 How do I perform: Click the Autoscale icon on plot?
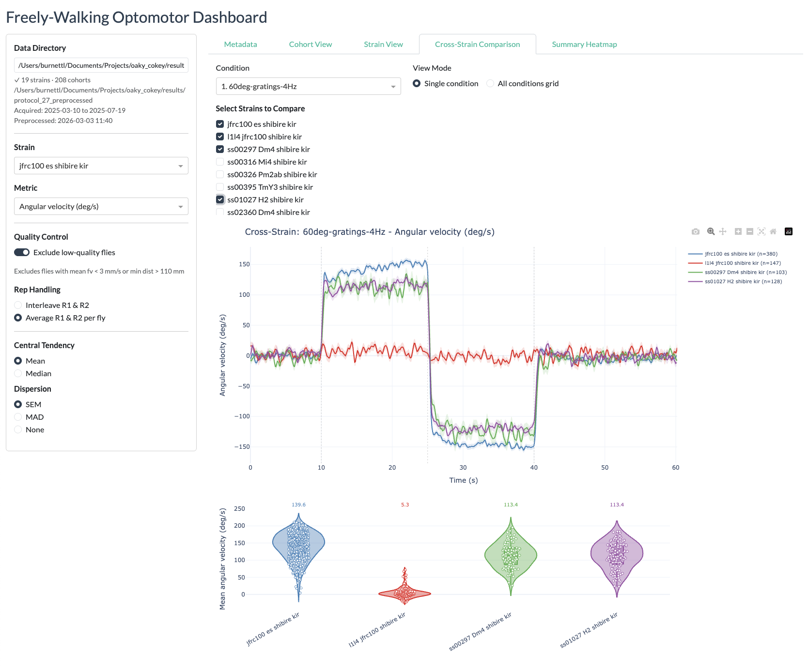click(x=761, y=231)
